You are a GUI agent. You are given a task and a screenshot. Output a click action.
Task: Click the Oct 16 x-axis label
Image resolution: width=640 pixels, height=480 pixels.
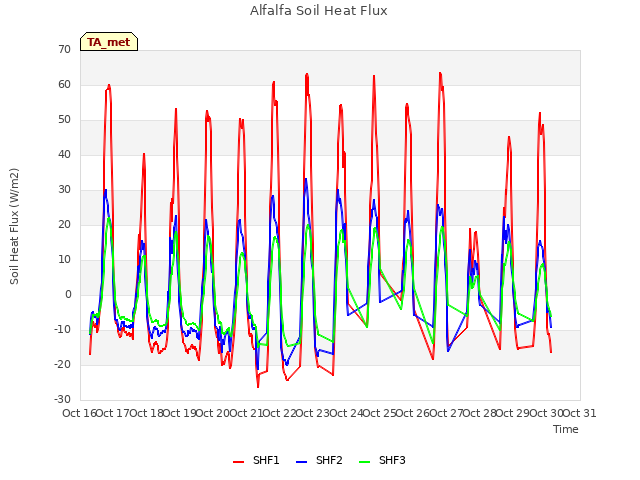pos(79,413)
